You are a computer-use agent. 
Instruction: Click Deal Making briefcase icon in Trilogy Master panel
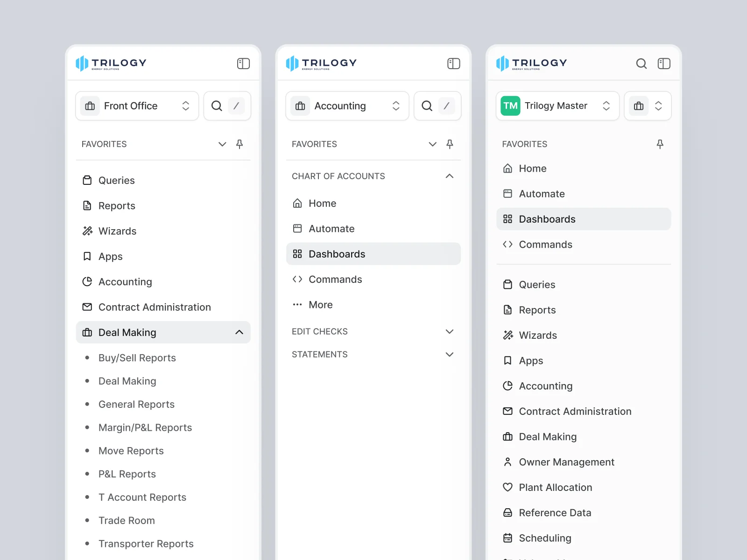[507, 437]
